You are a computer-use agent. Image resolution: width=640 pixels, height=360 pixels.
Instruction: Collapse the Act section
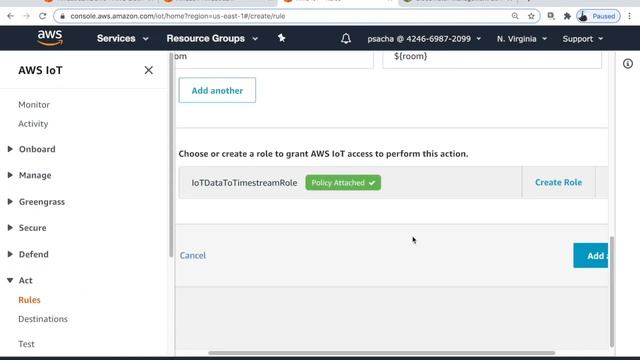[x=20, y=280]
